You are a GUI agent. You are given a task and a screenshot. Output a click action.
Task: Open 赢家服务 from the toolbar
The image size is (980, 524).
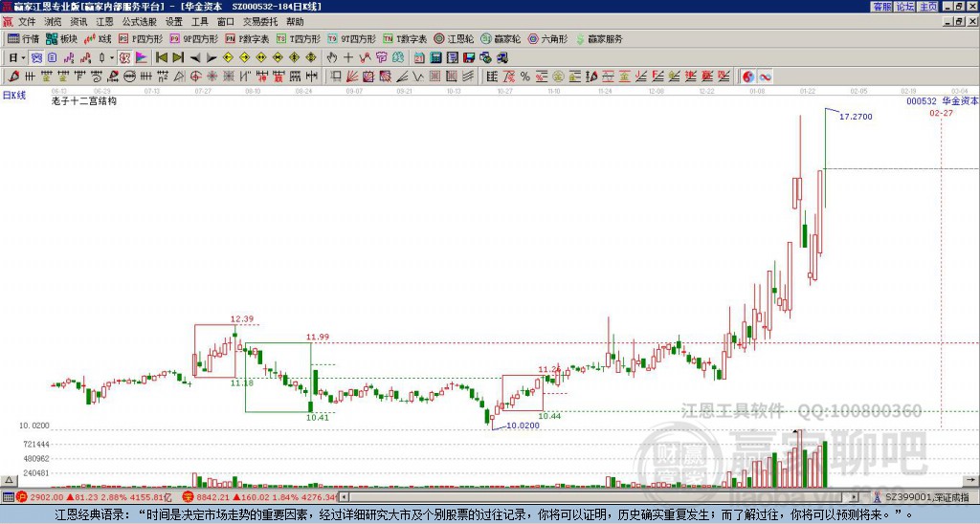tap(599, 38)
